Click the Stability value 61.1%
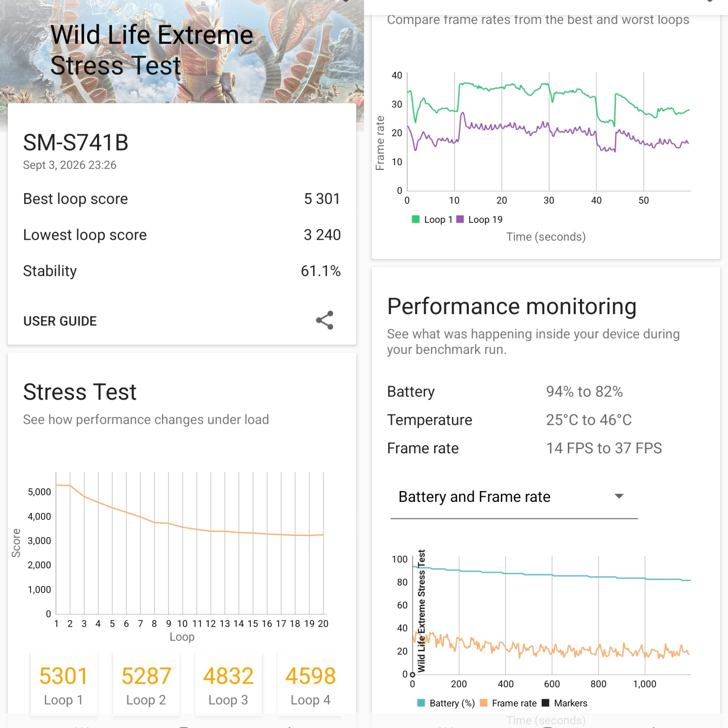The width and height of the screenshot is (728, 728). coord(321,271)
